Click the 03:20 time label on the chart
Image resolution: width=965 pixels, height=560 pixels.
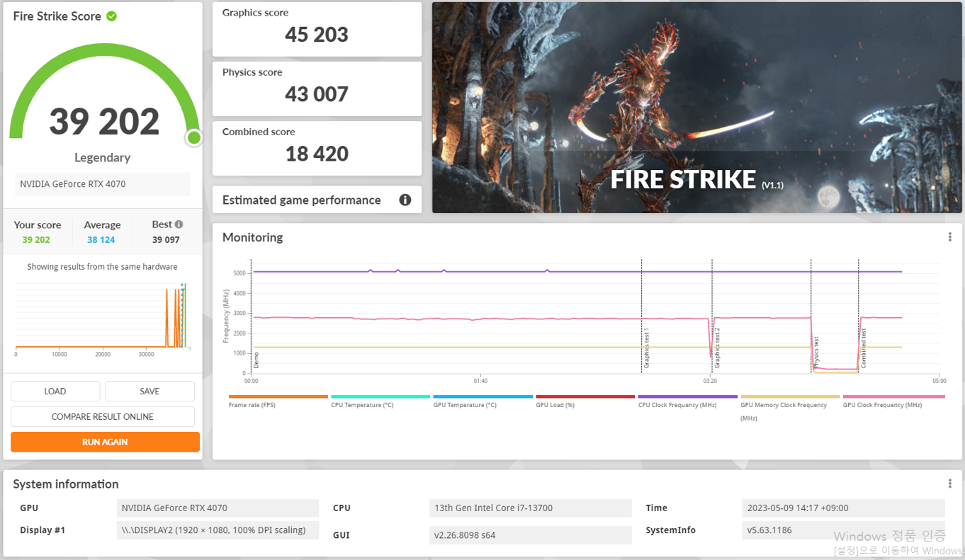click(x=710, y=381)
